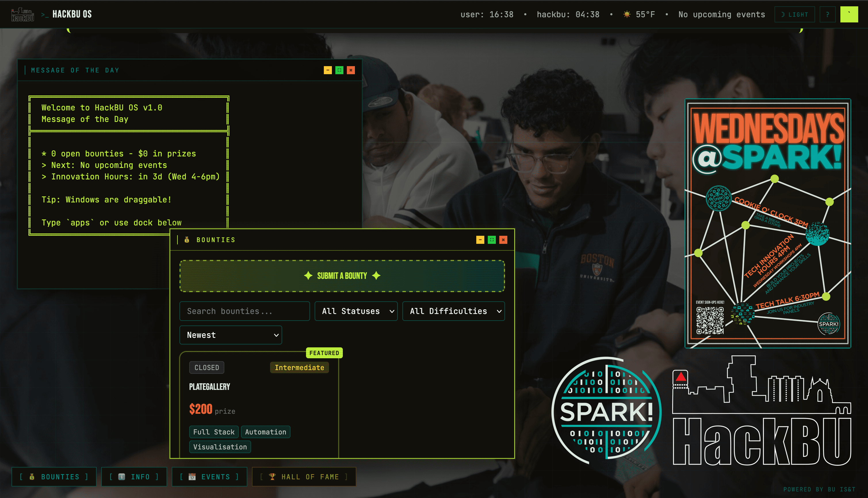Close the Message of the Day window
868x498 pixels.
[x=351, y=70]
